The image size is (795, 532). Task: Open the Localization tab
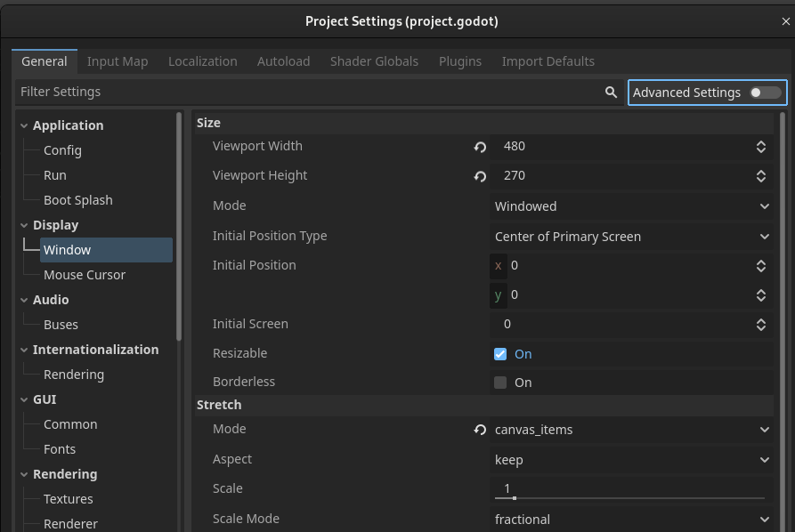(x=202, y=61)
